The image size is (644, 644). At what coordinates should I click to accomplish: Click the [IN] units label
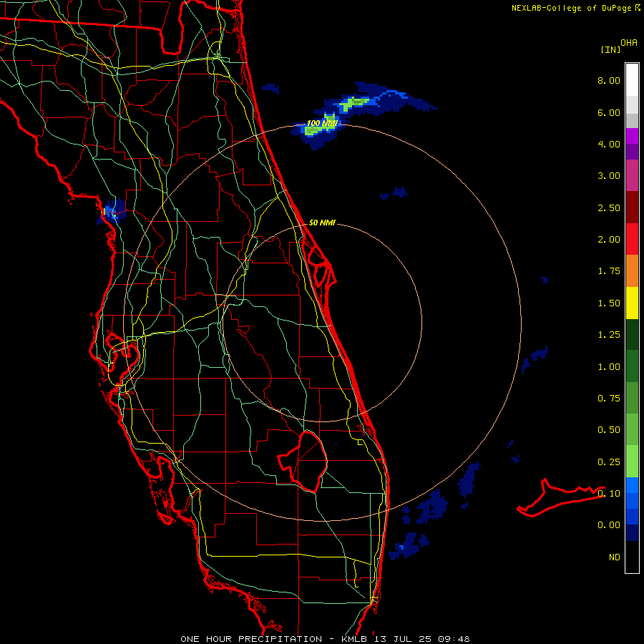click(x=610, y=49)
